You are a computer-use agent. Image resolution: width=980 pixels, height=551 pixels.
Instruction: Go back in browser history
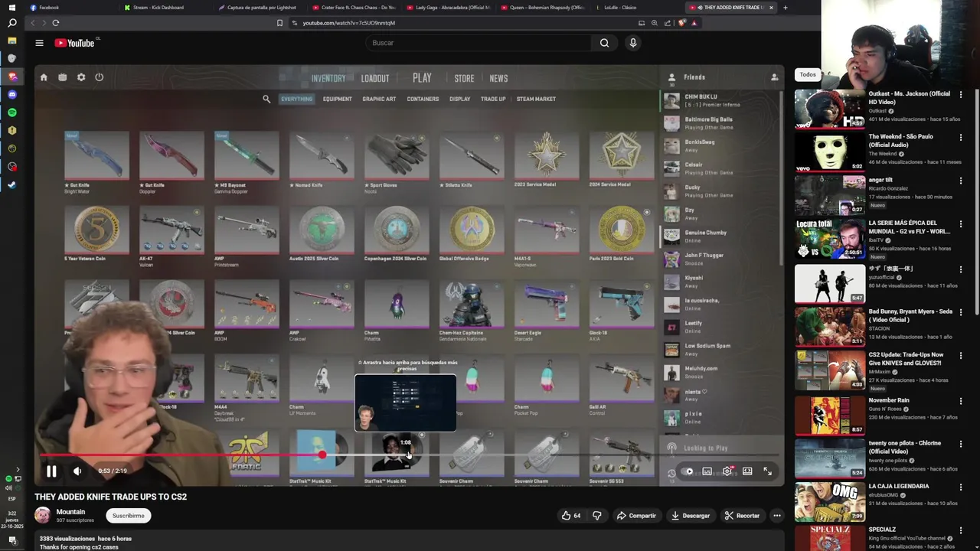(32, 23)
